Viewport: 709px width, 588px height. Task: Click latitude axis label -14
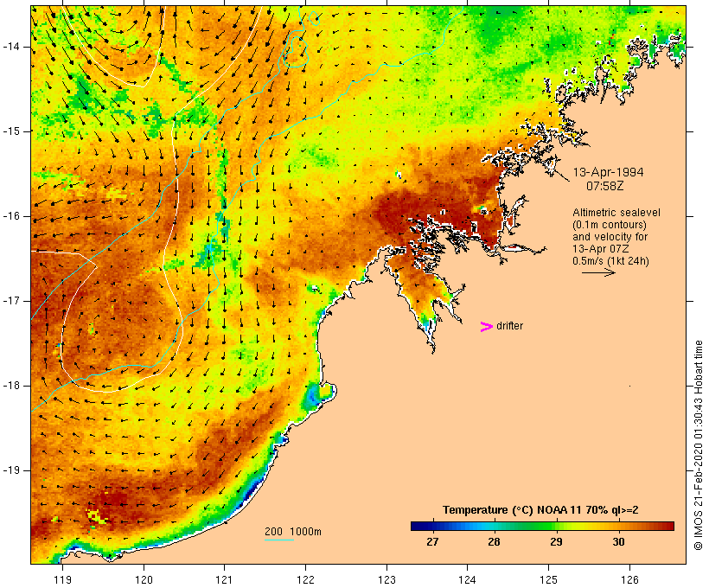(11, 47)
